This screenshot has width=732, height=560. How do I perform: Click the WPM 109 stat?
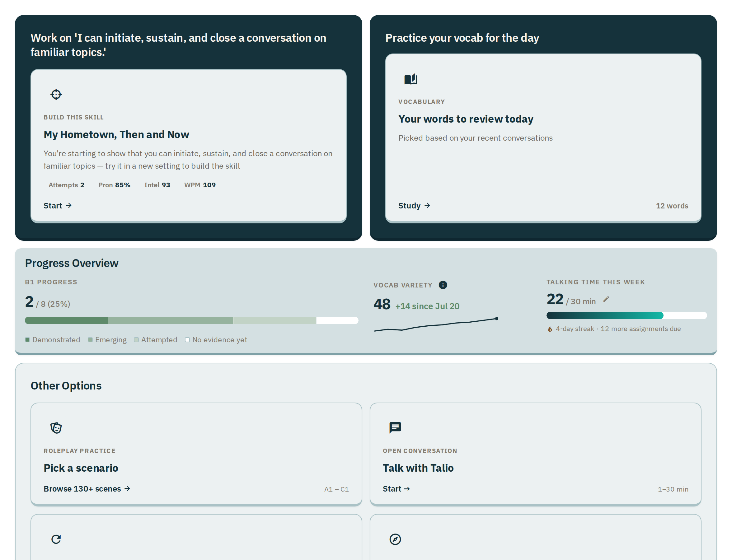point(200,185)
